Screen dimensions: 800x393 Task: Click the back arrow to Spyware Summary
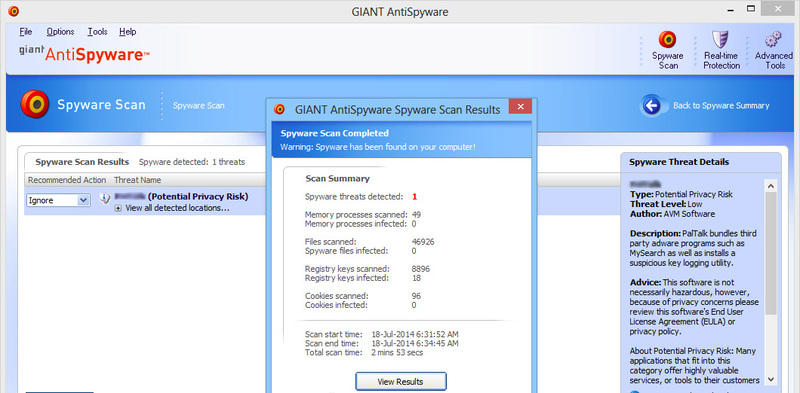(x=652, y=106)
